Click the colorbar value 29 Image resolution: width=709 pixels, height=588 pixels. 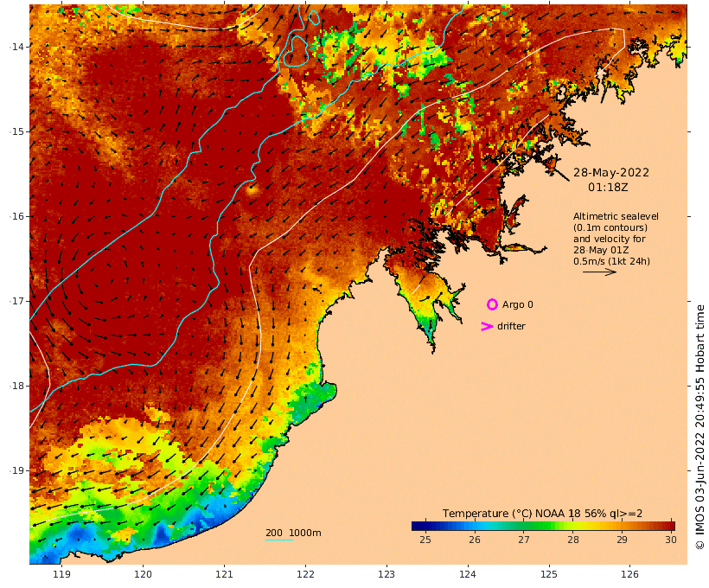pyautogui.click(x=622, y=540)
